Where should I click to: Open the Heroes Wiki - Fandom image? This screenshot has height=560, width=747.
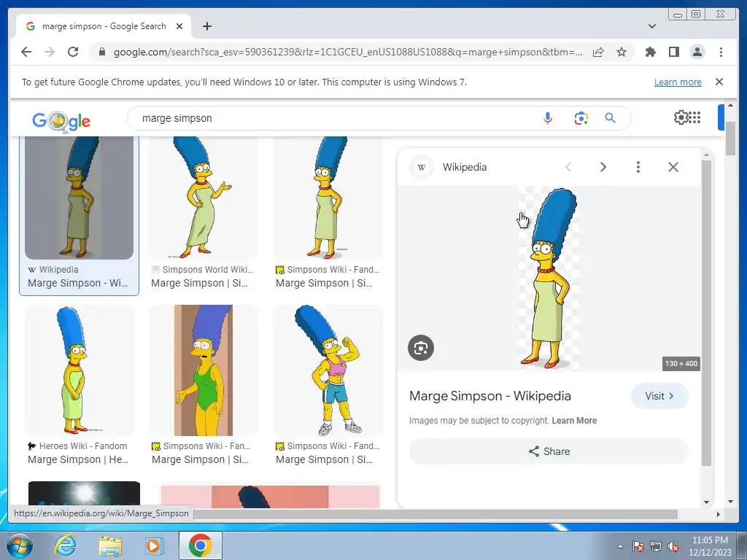(79, 370)
